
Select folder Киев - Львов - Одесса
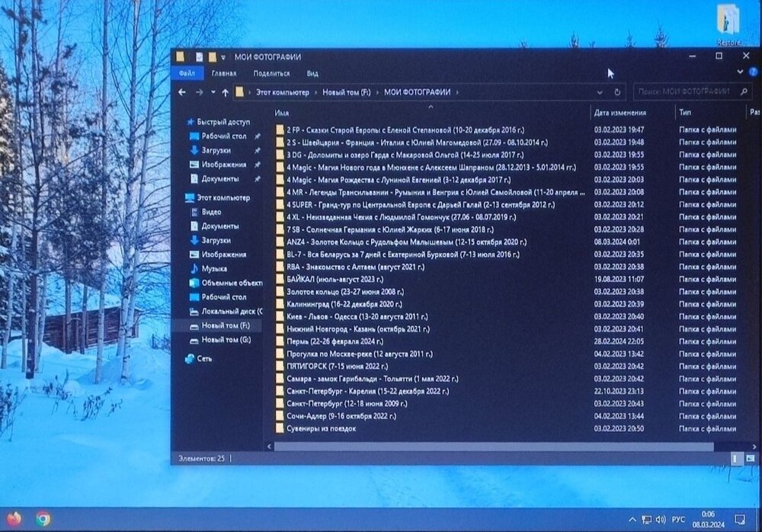357,316
